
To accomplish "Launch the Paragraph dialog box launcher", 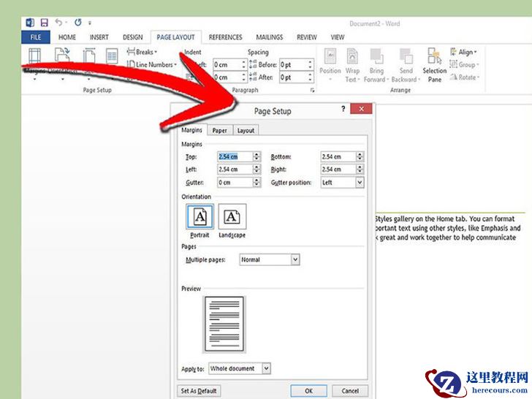I will pos(312,90).
